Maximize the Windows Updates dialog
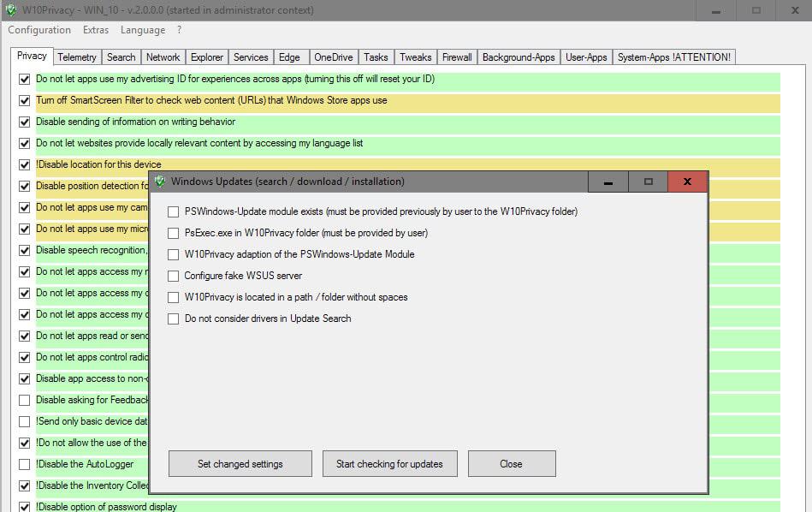Image resolution: width=812 pixels, height=512 pixels. 648,182
